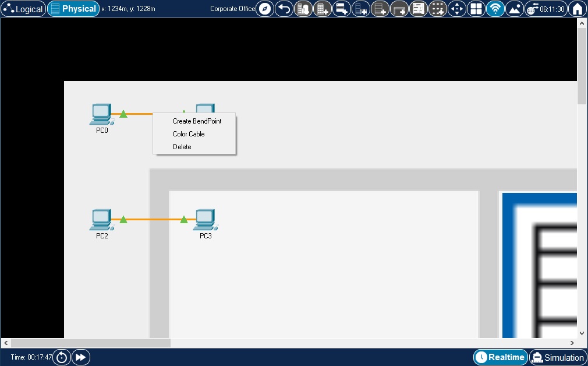Switch to the Logical workspace tab
Image resolution: width=588 pixels, height=366 pixels.
[x=23, y=9]
